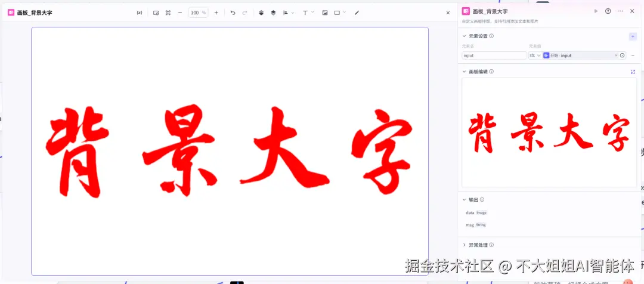The image size is (644, 284).
Task: Zoom out with the minus icon
Action: coord(180,13)
